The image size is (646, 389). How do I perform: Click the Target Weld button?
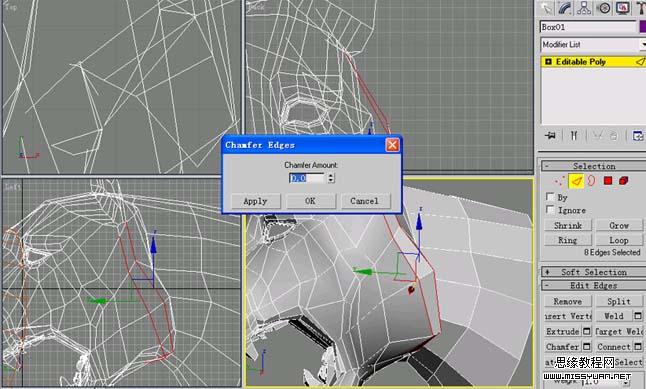tap(619, 331)
